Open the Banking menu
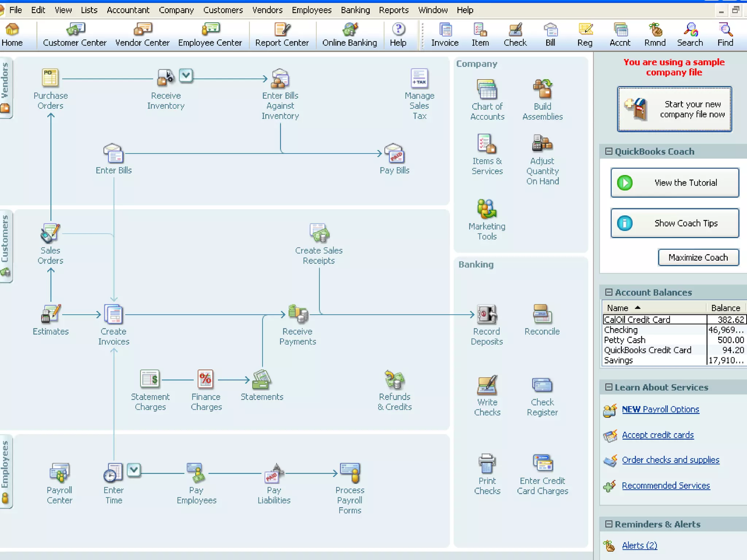The width and height of the screenshot is (747, 560). (355, 10)
